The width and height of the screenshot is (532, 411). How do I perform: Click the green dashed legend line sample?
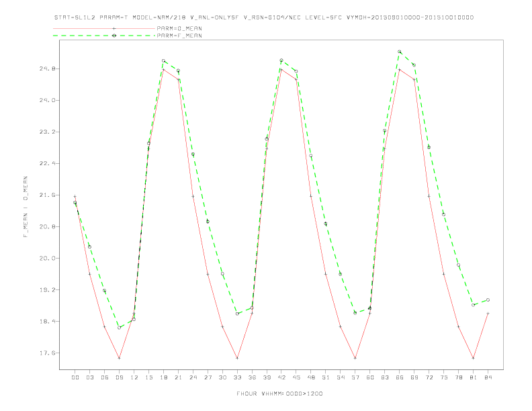pos(104,36)
